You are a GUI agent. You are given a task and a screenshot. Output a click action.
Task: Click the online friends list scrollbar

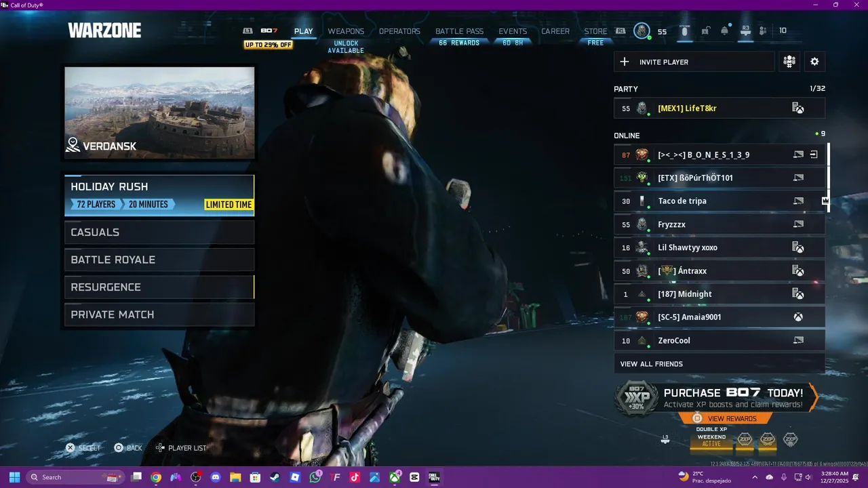(828, 178)
